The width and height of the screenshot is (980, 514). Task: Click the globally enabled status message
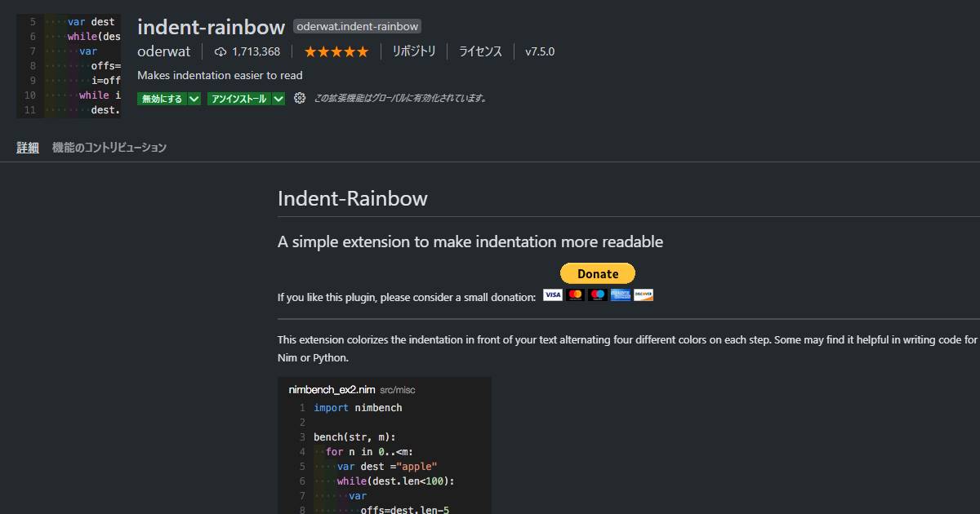coord(401,98)
